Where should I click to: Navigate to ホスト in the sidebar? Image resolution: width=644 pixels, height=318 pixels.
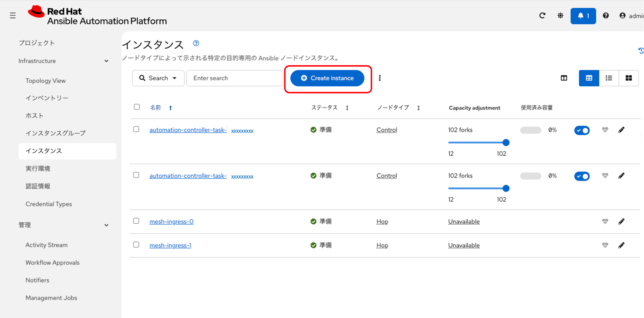click(34, 116)
